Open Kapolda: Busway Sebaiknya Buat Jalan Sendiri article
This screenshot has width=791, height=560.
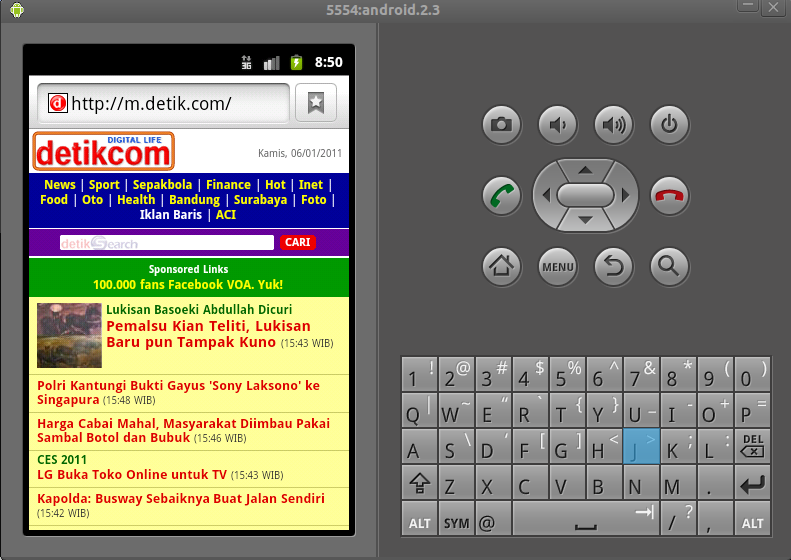click(x=181, y=498)
